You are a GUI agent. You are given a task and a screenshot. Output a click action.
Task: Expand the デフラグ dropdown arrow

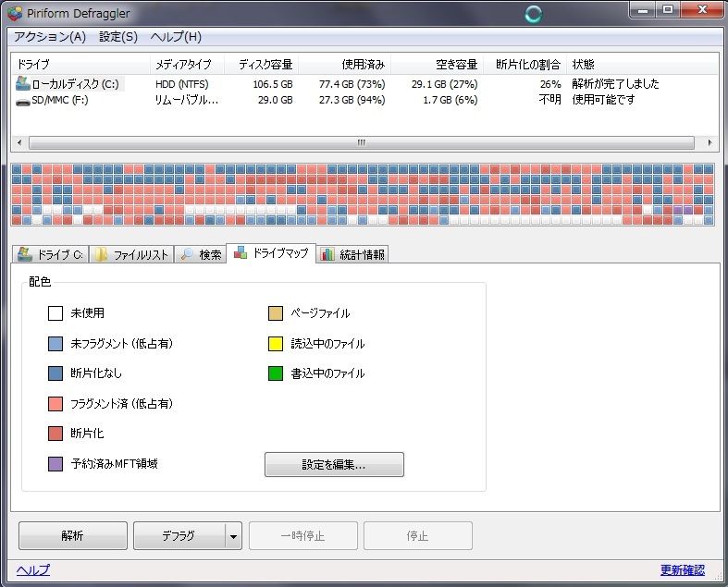click(233, 536)
